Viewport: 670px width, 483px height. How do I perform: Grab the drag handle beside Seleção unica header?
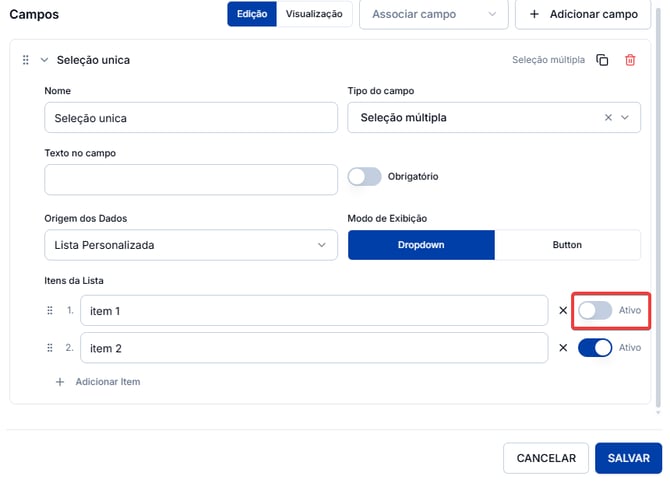[26, 60]
